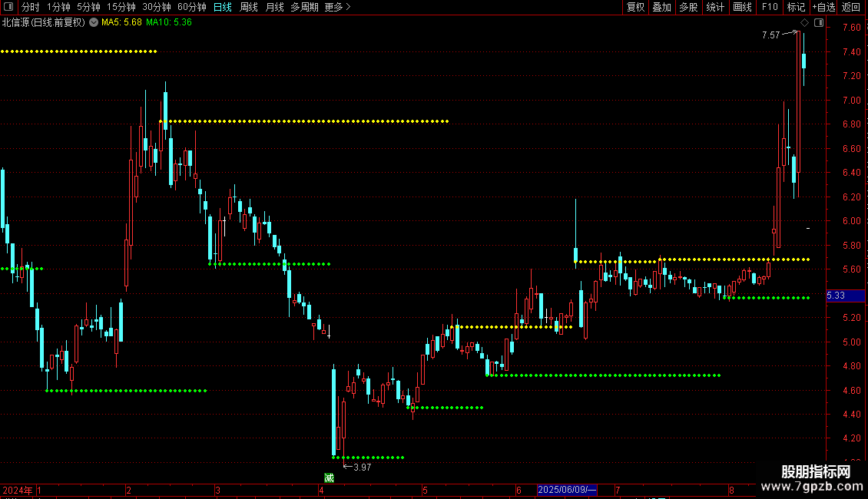Open F10 company information

click(x=770, y=7)
